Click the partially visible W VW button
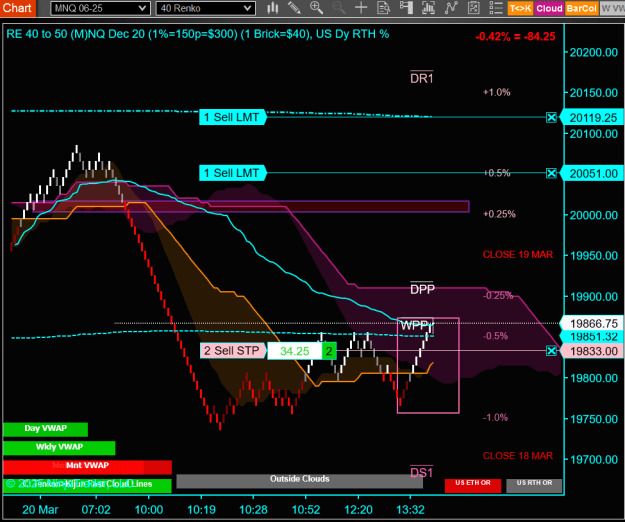 (612, 8)
